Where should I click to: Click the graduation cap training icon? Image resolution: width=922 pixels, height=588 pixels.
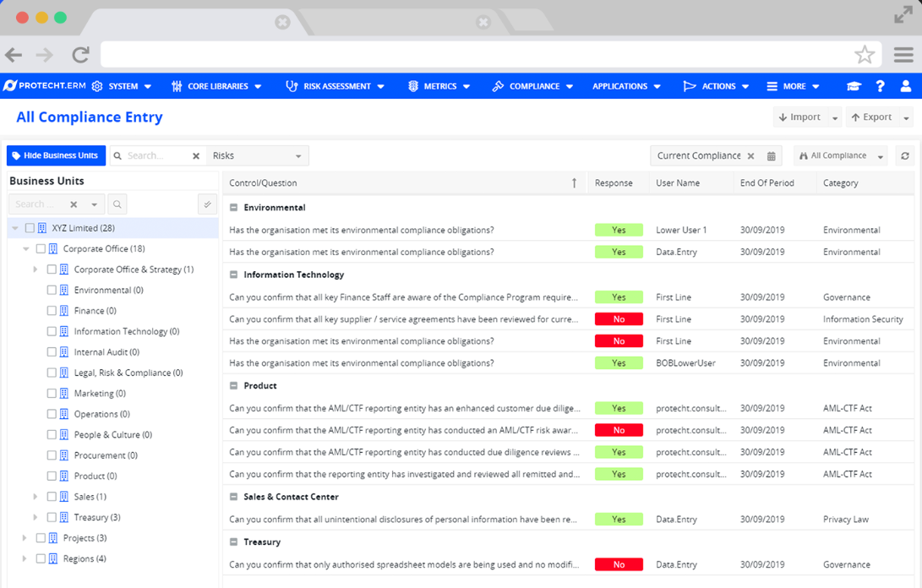854,85
